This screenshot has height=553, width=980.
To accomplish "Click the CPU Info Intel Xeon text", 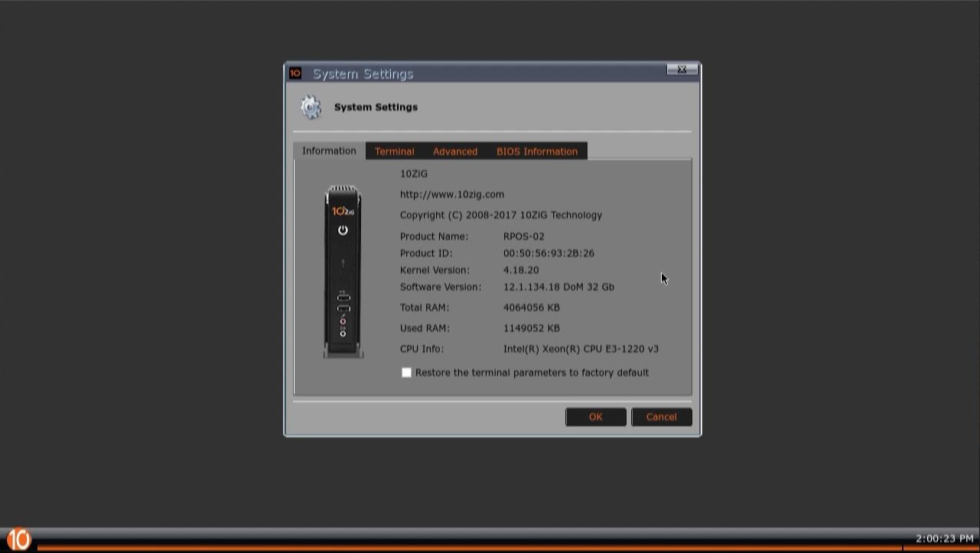I will coord(581,349).
